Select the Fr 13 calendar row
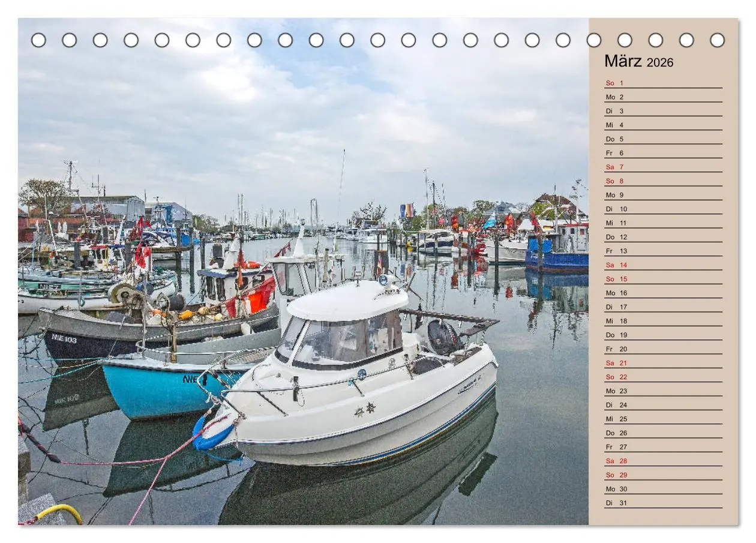Viewport: 756px width, 543px height. click(x=663, y=251)
